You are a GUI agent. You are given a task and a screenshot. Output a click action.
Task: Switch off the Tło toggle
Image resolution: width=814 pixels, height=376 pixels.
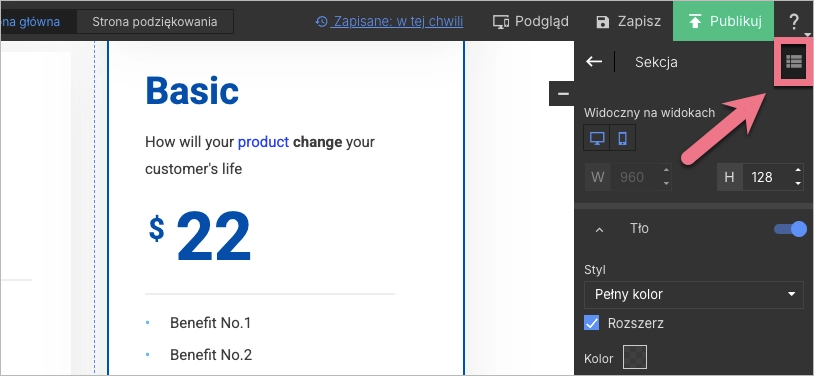(790, 229)
